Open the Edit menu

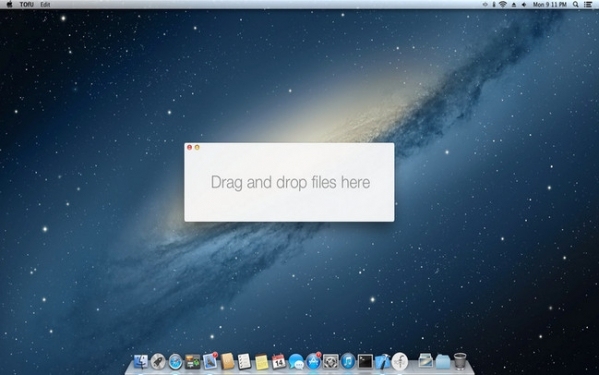45,5
